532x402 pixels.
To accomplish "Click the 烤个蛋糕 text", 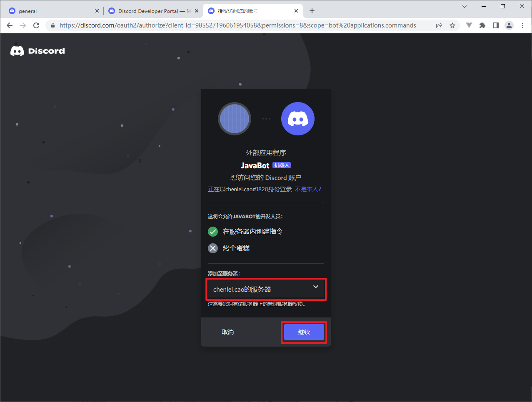I will click(236, 248).
